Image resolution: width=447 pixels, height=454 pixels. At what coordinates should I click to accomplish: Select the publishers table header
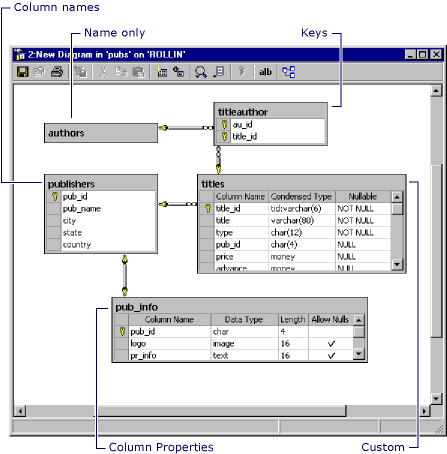point(101,184)
